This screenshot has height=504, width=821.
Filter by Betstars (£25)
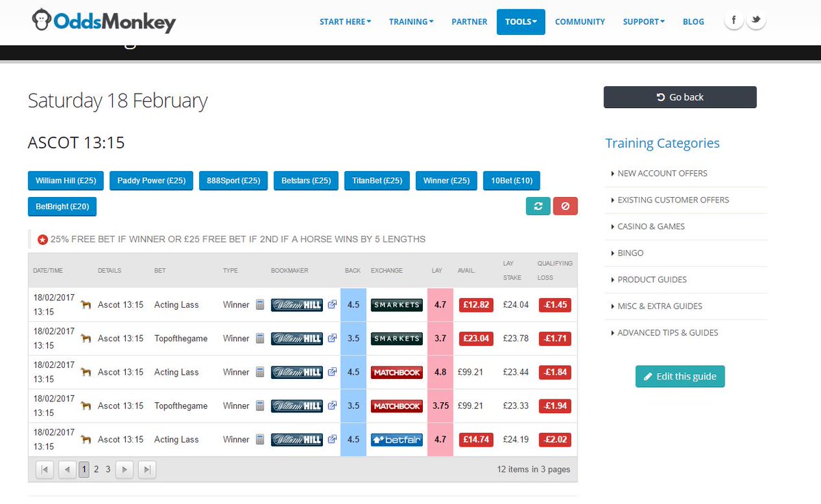(306, 181)
